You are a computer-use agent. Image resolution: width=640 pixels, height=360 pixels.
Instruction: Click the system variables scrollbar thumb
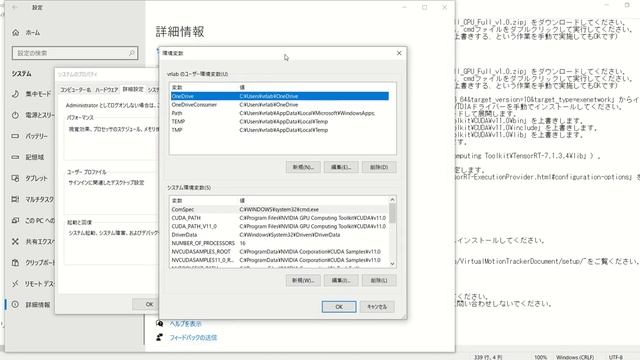392,213
